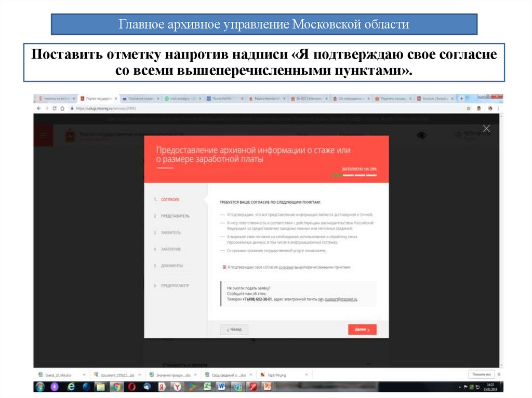This screenshot has width=532, height=398.
Task: Open Word from the taskbar
Action: [222, 387]
